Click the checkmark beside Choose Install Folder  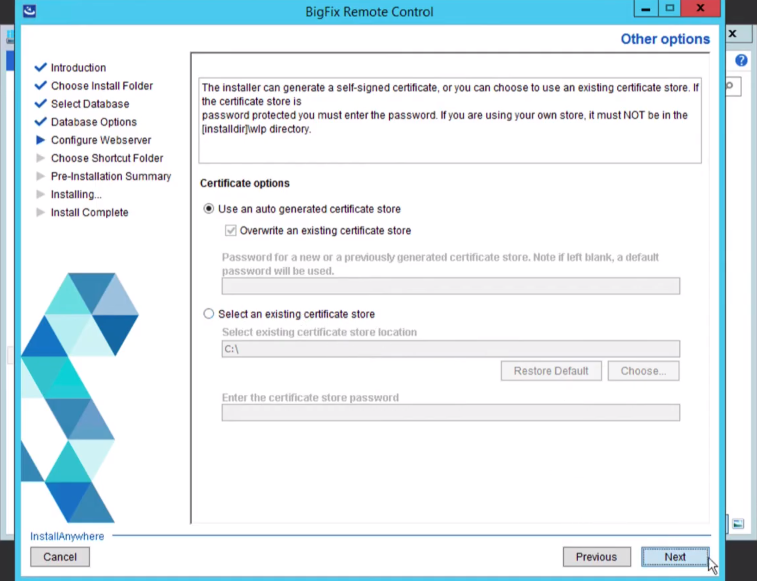point(41,85)
